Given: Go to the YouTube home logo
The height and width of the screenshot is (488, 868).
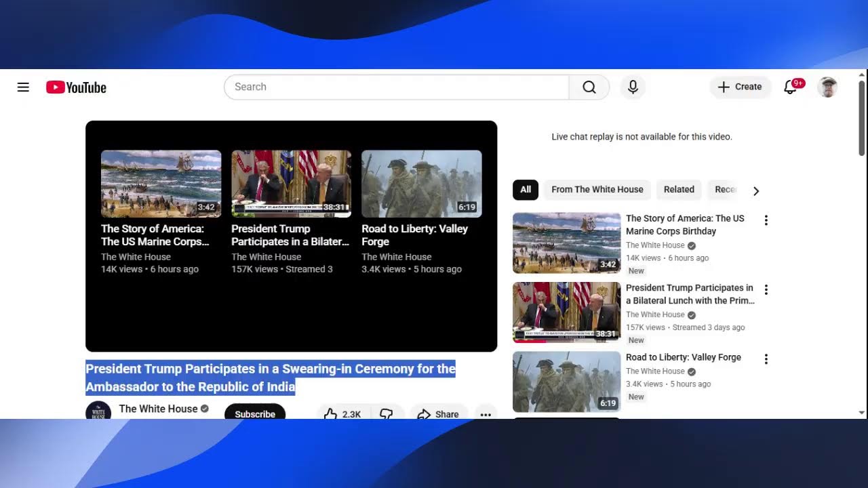Looking at the screenshot, I should click(76, 87).
